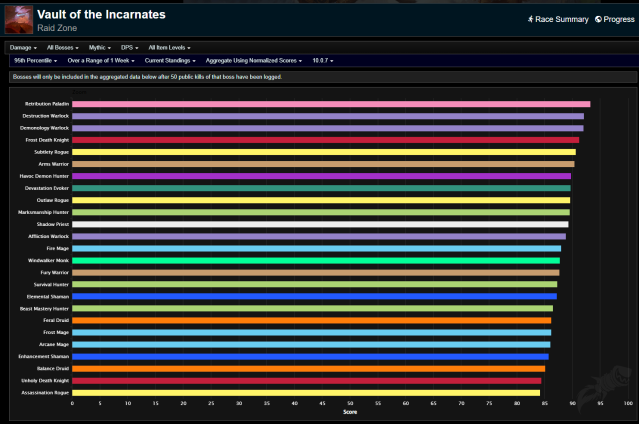Click the Assassination Rogue label
This screenshot has height=424, width=639.
[x=45, y=393]
